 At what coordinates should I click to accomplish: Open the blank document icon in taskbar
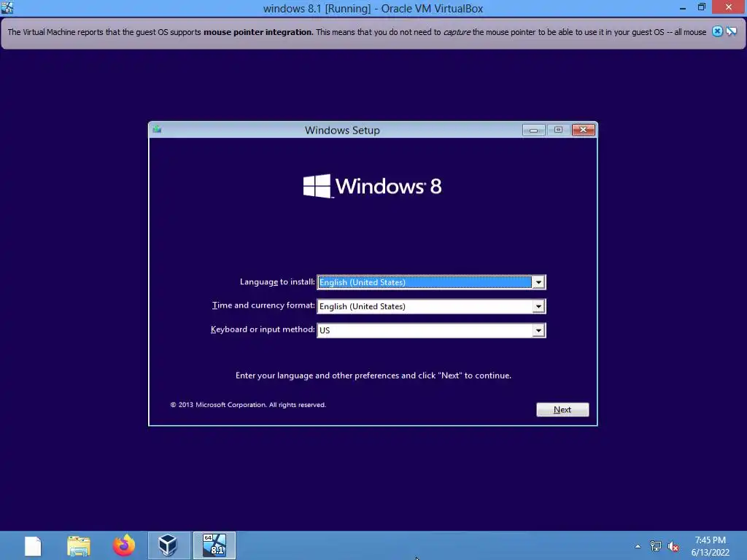pyautogui.click(x=33, y=545)
